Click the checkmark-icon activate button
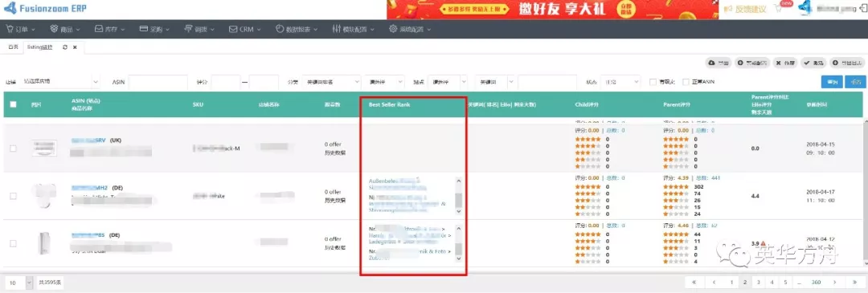868x293 pixels. tap(813, 63)
